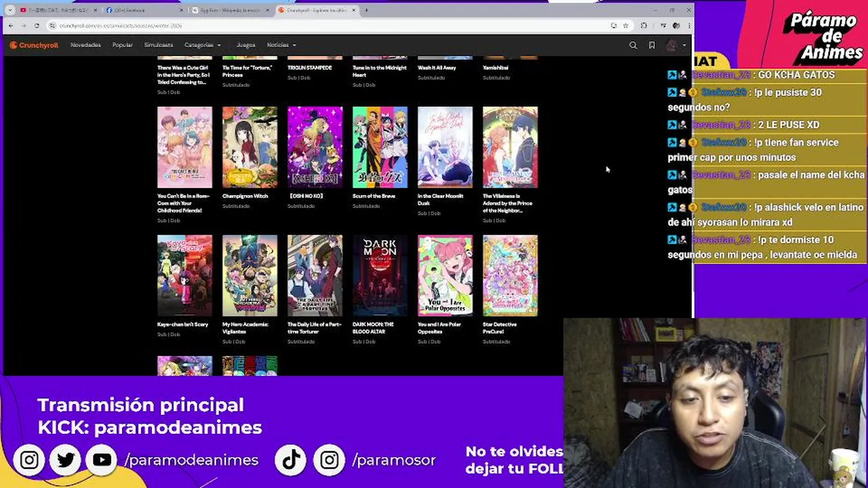Click the Páramo de Animes channel logo
Image resolution: width=868 pixels, height=488 pixels.
tap(823, 37)
